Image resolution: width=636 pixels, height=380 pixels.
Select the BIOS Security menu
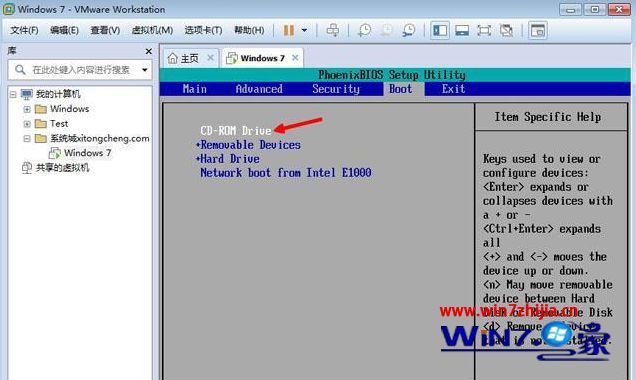point(336,89)
